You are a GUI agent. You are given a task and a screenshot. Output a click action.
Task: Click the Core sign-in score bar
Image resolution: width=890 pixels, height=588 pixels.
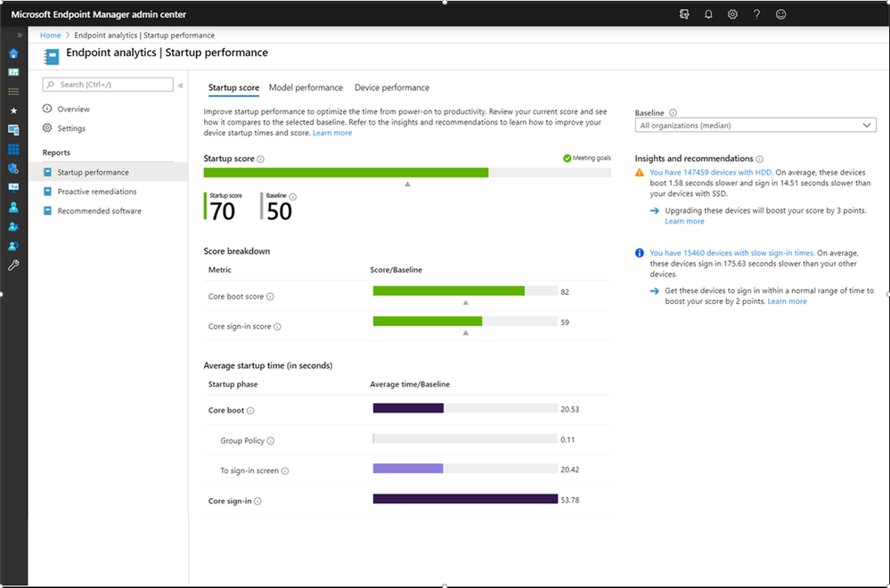coord(465,322)
